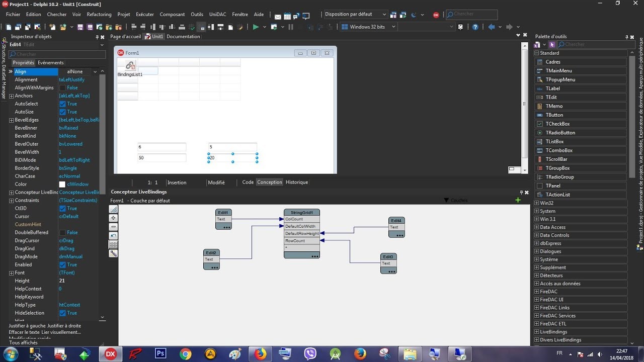Open the Align property value dropdown
Viewport: 644px width, 362px height.
point(95,72)
